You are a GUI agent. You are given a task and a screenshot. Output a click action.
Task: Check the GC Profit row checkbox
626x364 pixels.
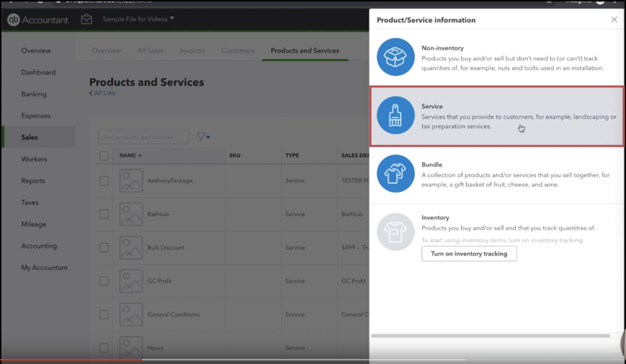point(104,281)
